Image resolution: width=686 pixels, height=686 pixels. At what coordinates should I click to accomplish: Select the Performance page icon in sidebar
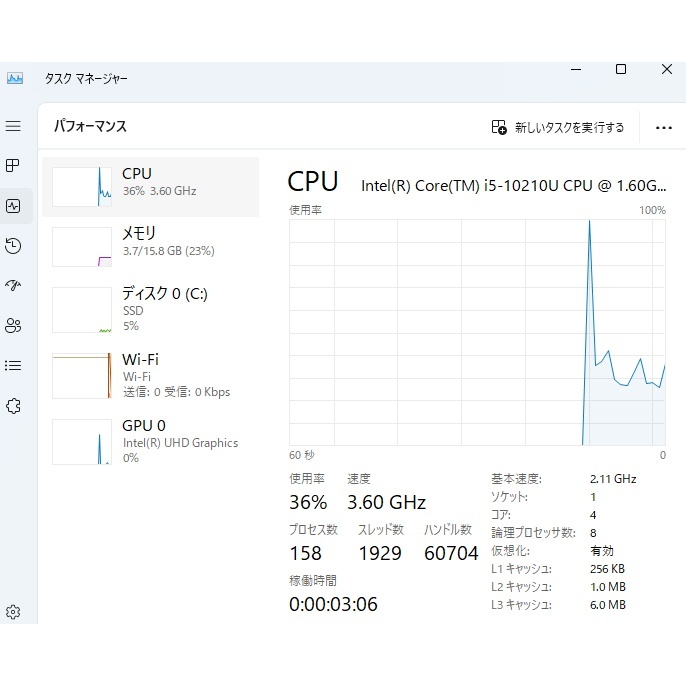(x=13, y=206)
